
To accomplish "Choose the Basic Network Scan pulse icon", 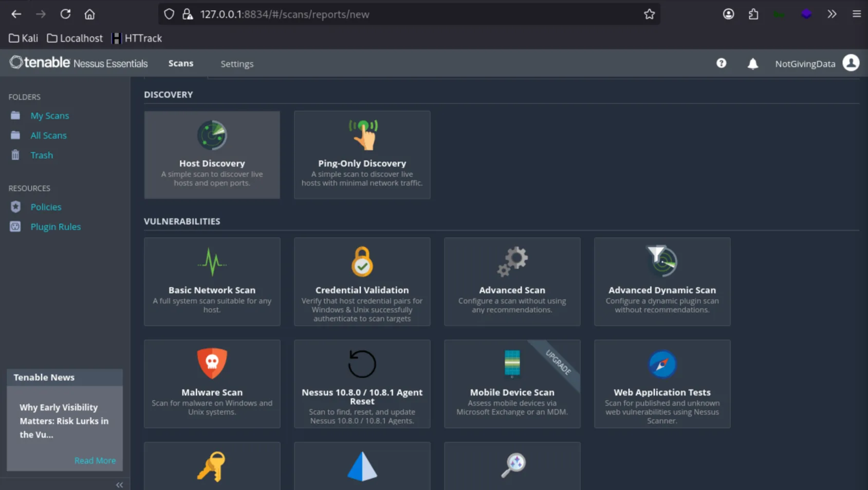I will tap(212, 262).
